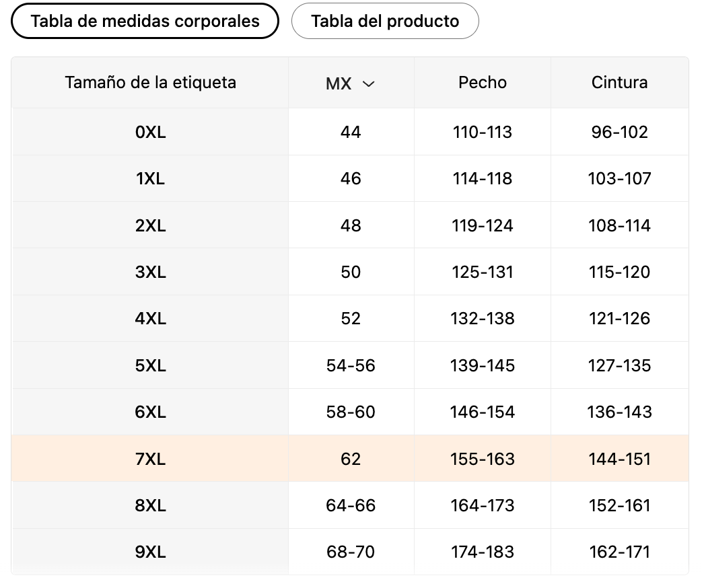Click the Cintura column header

pos(619,83)
